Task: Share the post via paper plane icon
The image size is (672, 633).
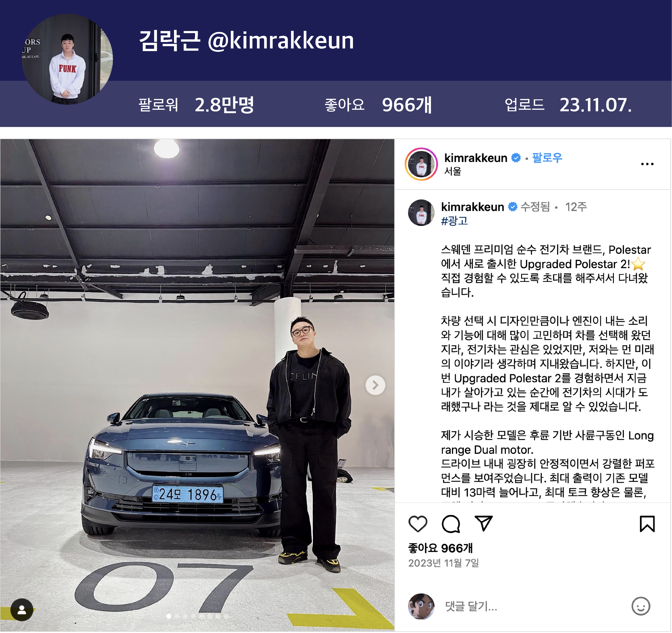Action: tap(484, 523)
